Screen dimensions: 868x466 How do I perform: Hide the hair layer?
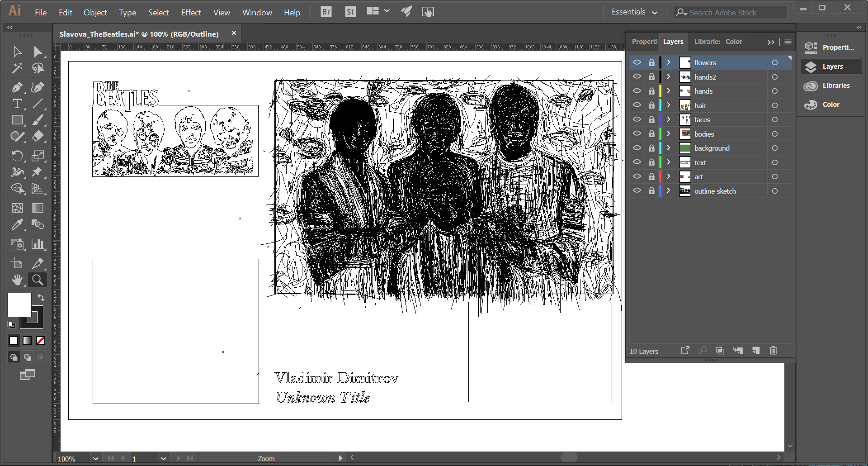(637, 105)
